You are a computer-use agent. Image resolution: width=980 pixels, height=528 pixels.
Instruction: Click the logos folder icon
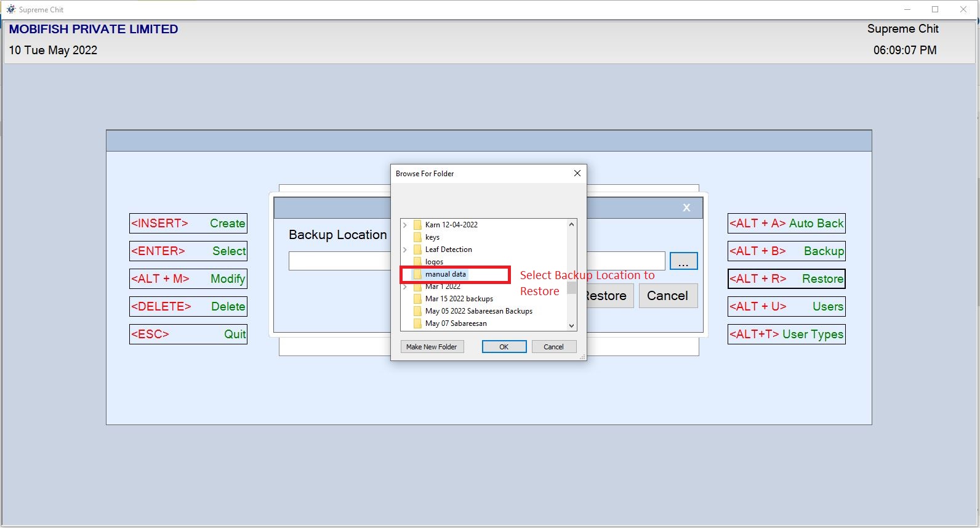417,262
